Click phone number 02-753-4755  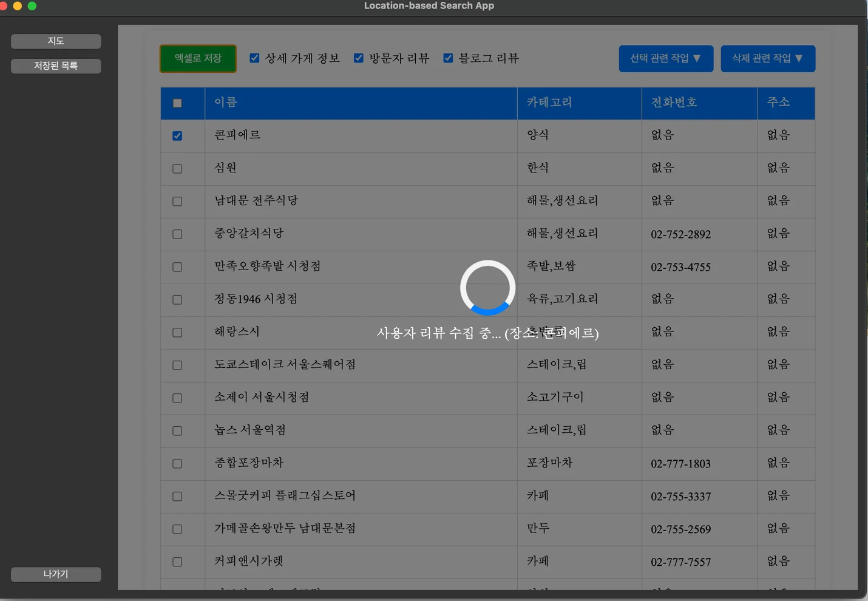tap(680, 267)
